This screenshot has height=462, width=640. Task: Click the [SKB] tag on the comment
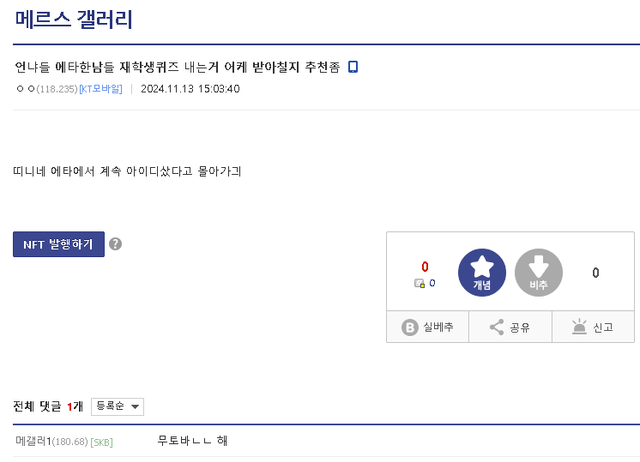click(102, 442)
